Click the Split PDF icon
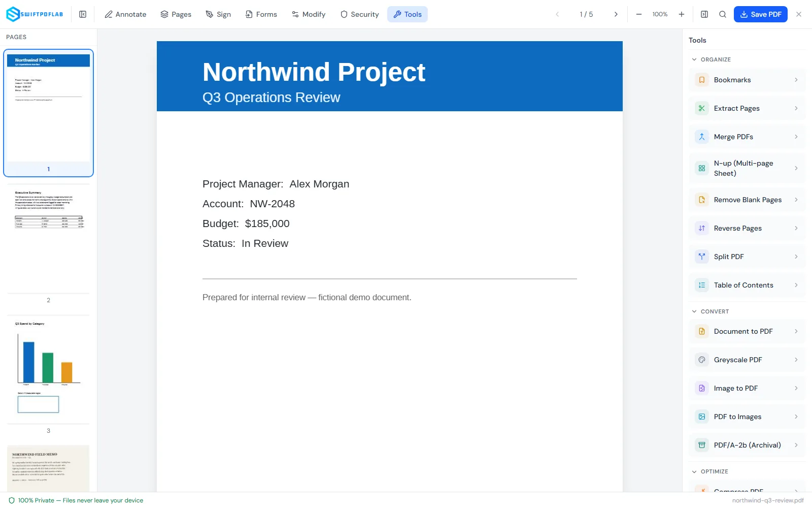This screenshot has height=508, width=812. [x=702, y=257]
